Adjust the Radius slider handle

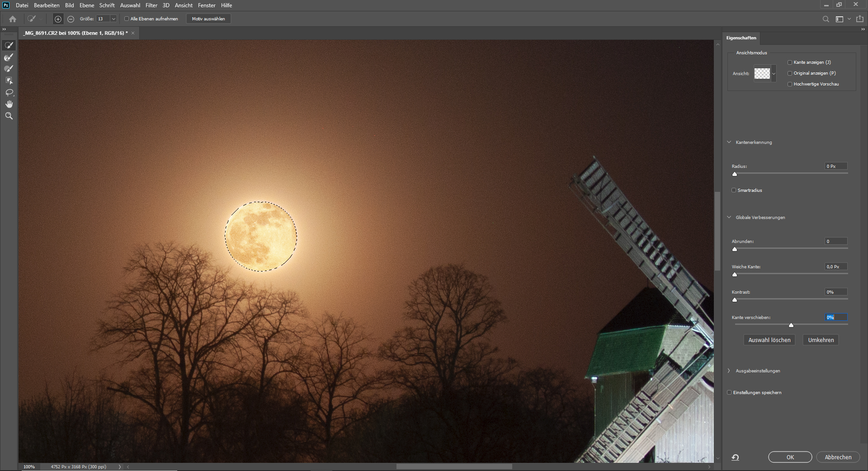(735, 174)
